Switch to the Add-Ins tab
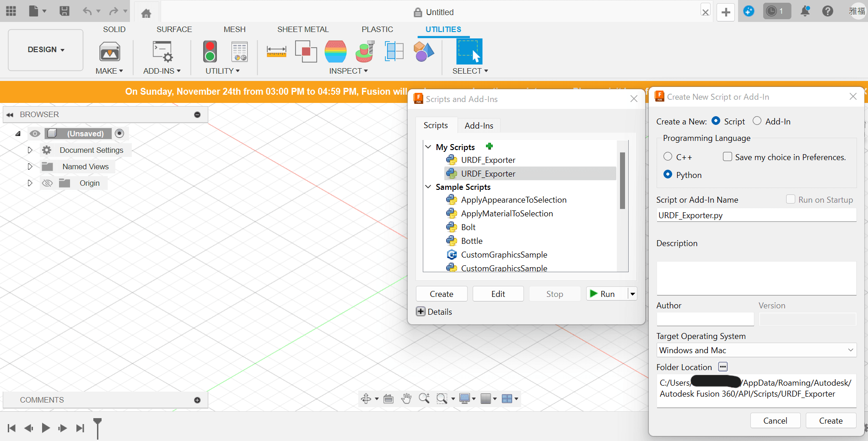This screenshot has height=441, width=868. click(x=479, y=125)
